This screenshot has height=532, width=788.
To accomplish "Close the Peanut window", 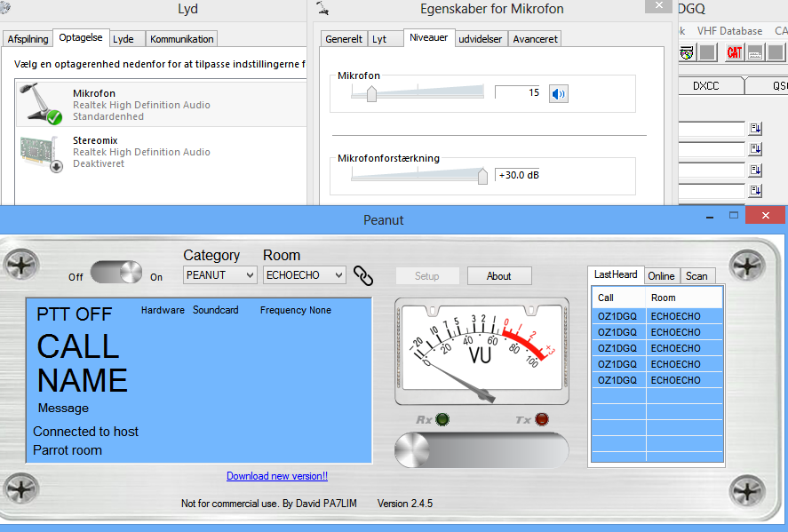I will 766,215.
